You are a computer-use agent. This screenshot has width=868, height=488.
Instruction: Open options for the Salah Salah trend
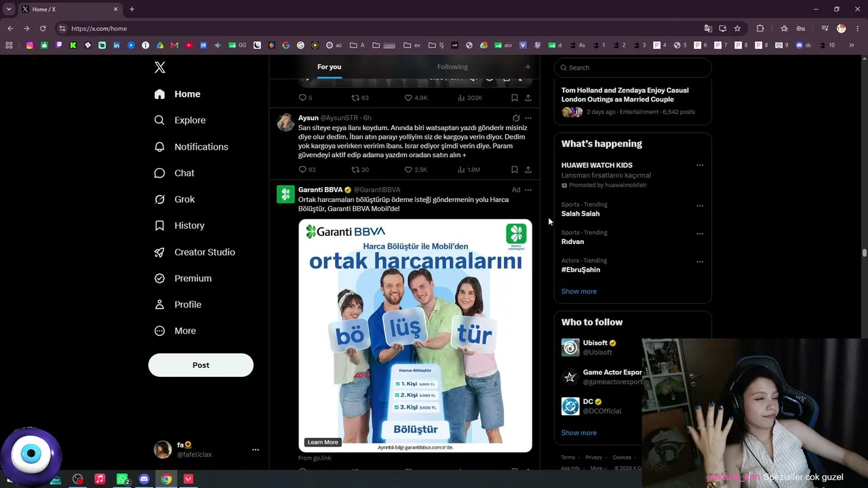pyautogui.click(x=700, y=206)
